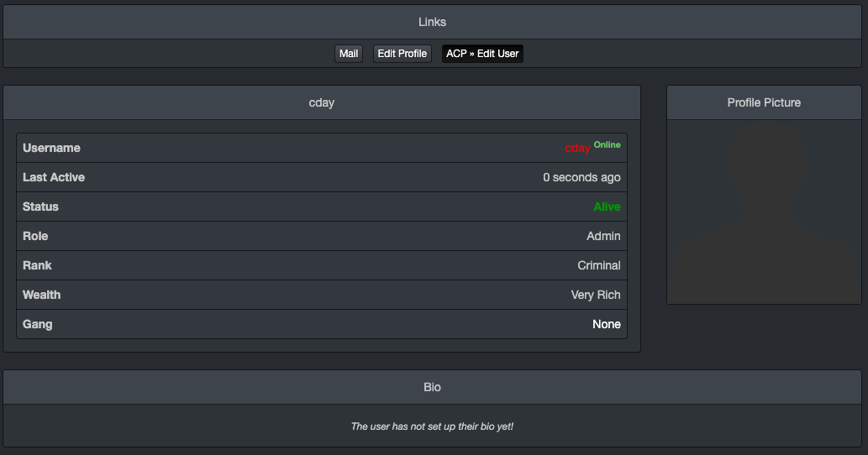Click the 0 seconds ago text
Viewport: 868px width, 455px height.
(x=581, y=177)
